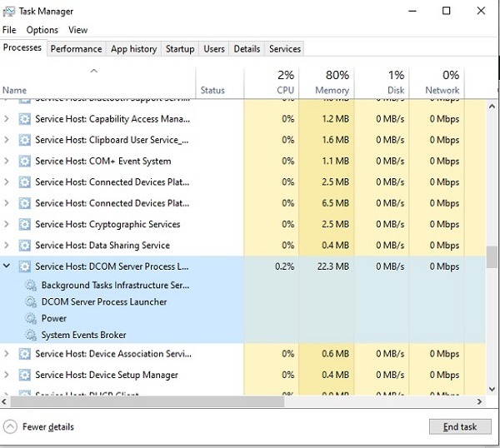Maximize the Task Manager window
This screenshot has height=448, width=500.
447,11
